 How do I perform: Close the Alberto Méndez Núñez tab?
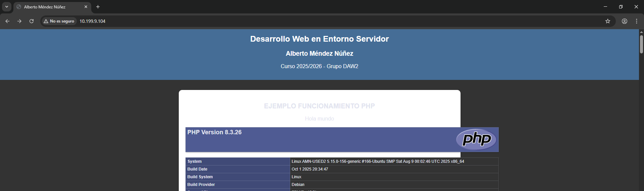86,7
